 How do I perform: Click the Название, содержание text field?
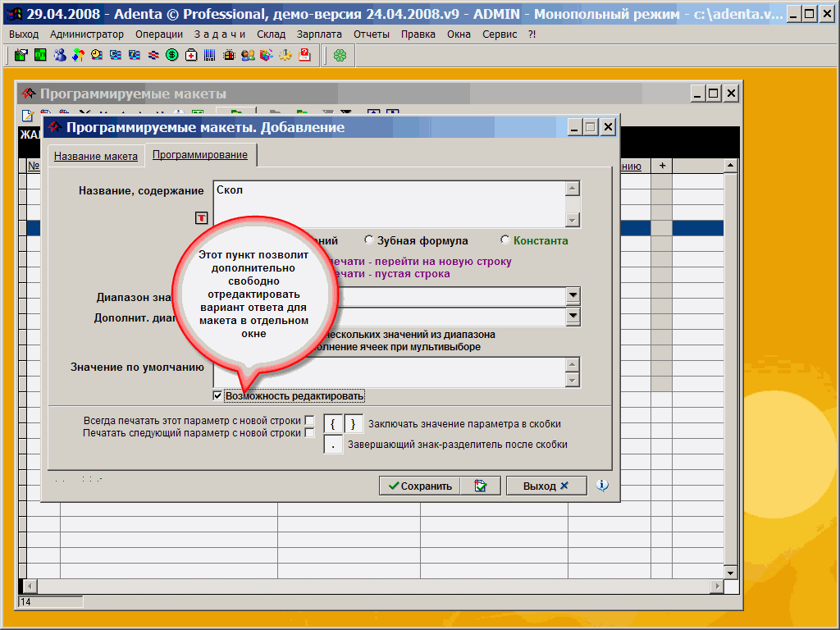387,203
